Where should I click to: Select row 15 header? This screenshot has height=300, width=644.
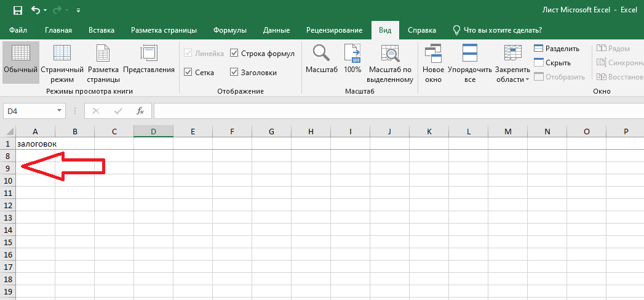8,242
